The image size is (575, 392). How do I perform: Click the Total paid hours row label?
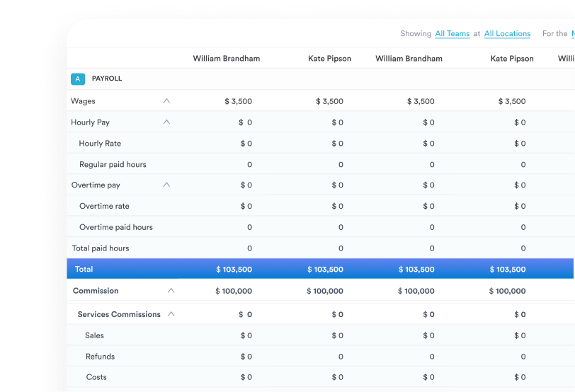point(100,248)
